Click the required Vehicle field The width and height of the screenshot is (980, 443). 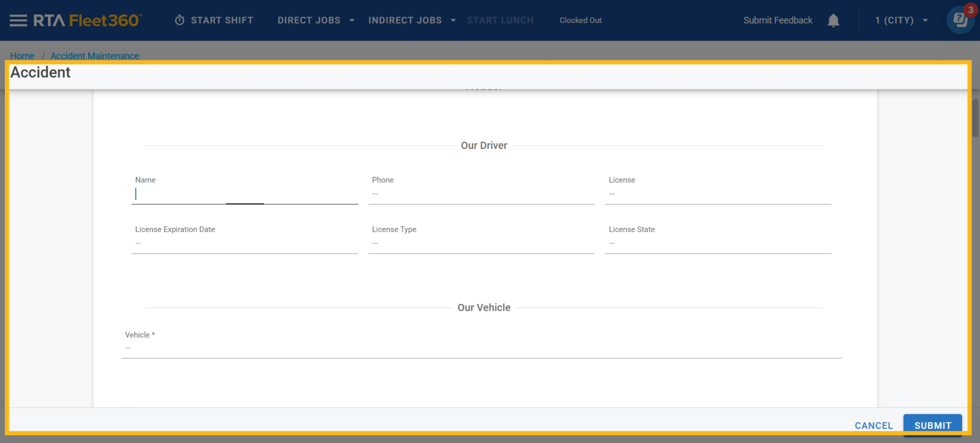481,348
